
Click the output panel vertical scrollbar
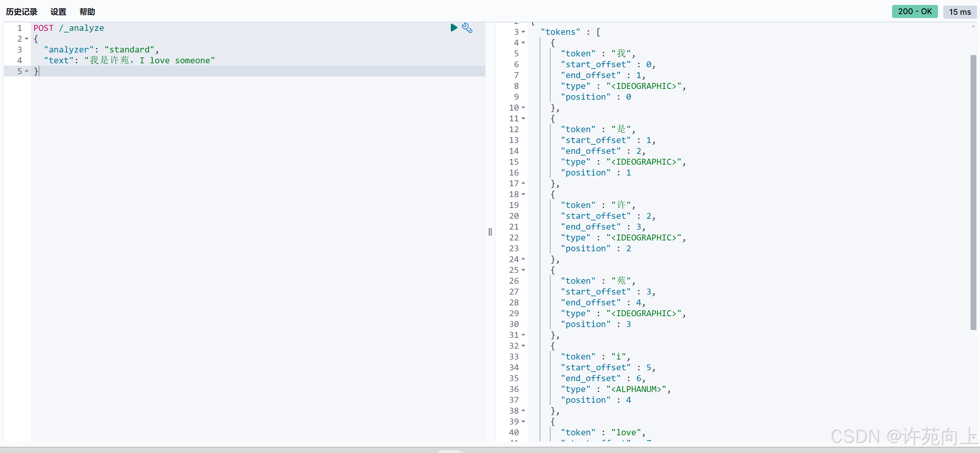(973, 192)
